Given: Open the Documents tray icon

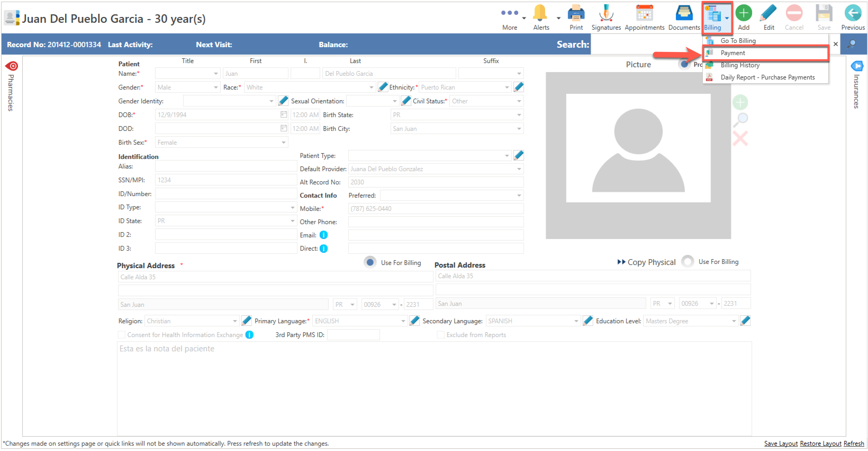Looking at the screenshot, I should click(684, 14).
